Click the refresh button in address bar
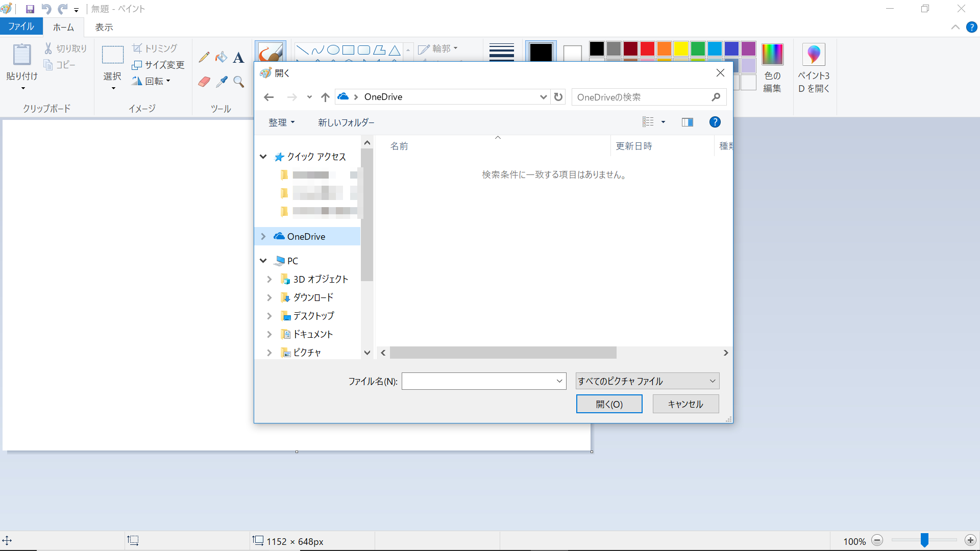980x551 pixels. pyautogui.click(x=558, y=97)
